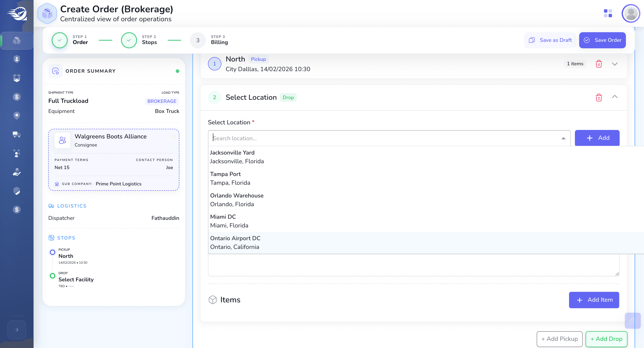644x348 pixels.
Task: Open the half shield sidebar icon
Action: pyautogui.click(x=17, y=191)
